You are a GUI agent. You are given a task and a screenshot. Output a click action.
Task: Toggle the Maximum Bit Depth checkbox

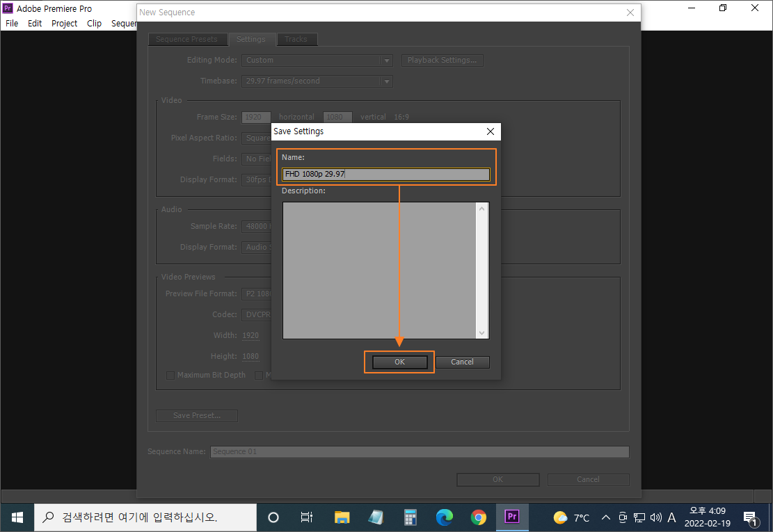(170, 376)
